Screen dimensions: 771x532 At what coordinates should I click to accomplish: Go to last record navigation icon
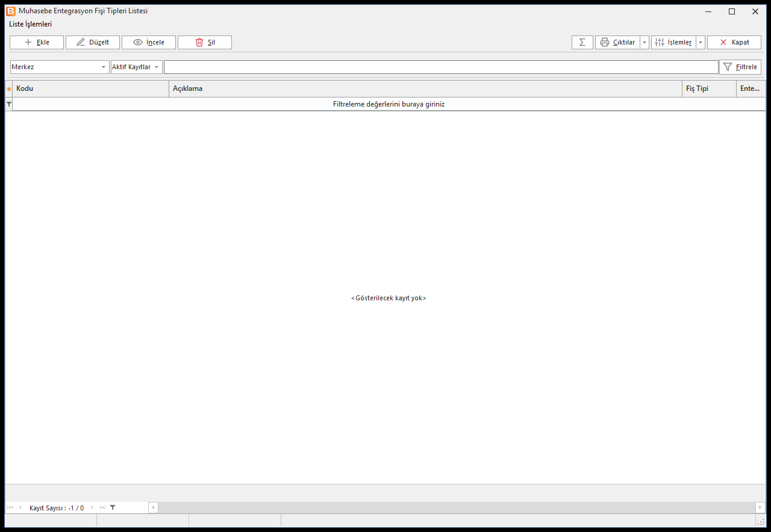pos(102,508)
